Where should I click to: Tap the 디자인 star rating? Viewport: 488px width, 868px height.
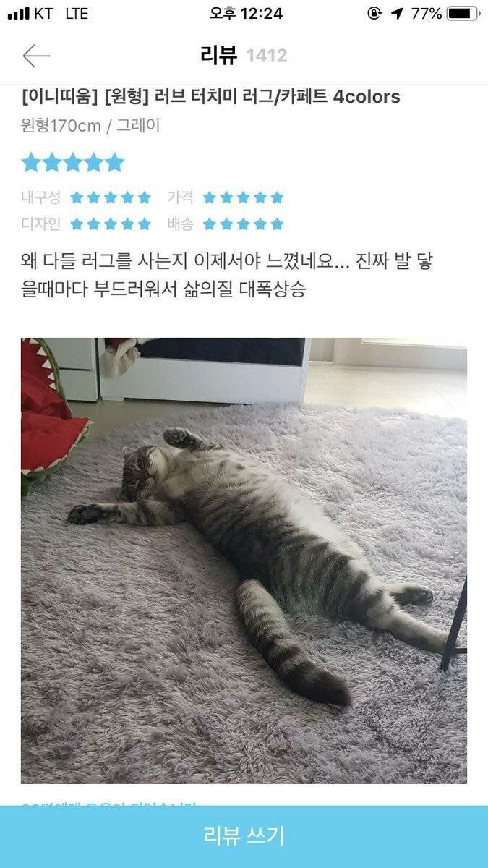111,224
